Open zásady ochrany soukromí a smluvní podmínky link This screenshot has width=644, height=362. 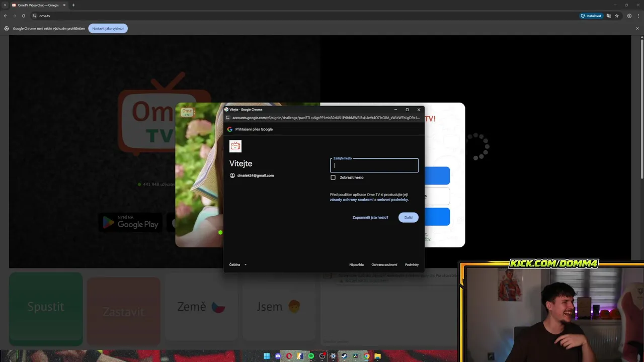[369, 200]
